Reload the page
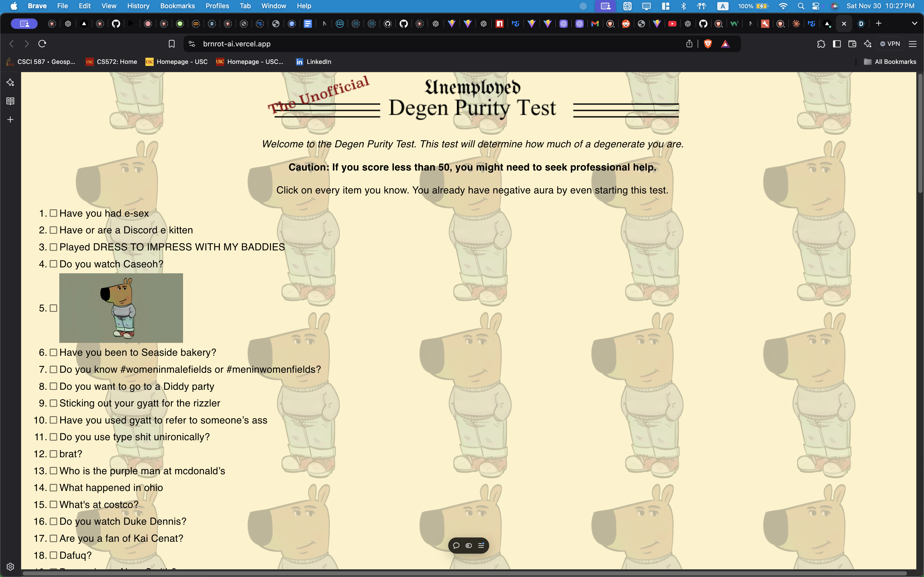 (x=42, y=44)
